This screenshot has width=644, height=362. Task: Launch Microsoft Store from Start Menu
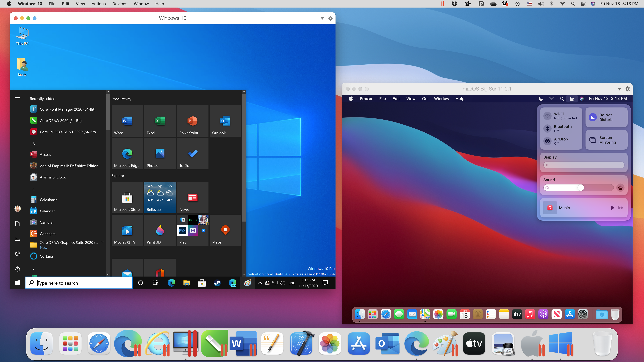click(127, 197)
